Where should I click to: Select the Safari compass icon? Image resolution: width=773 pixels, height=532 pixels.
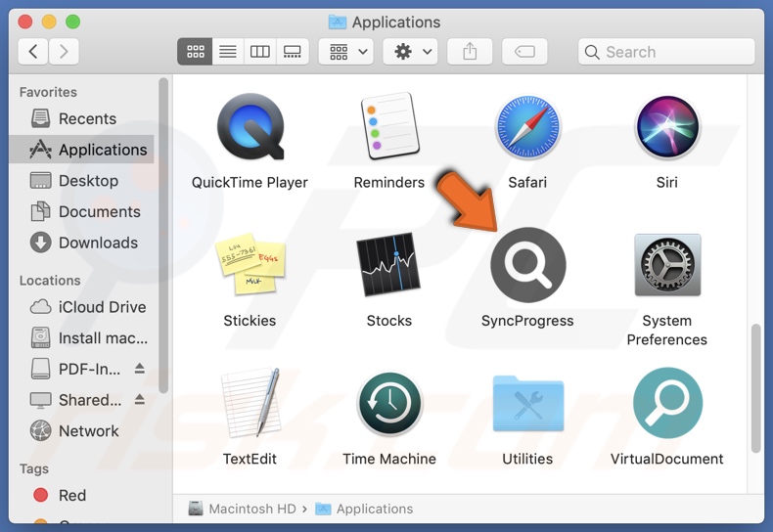tap(527, 127)
